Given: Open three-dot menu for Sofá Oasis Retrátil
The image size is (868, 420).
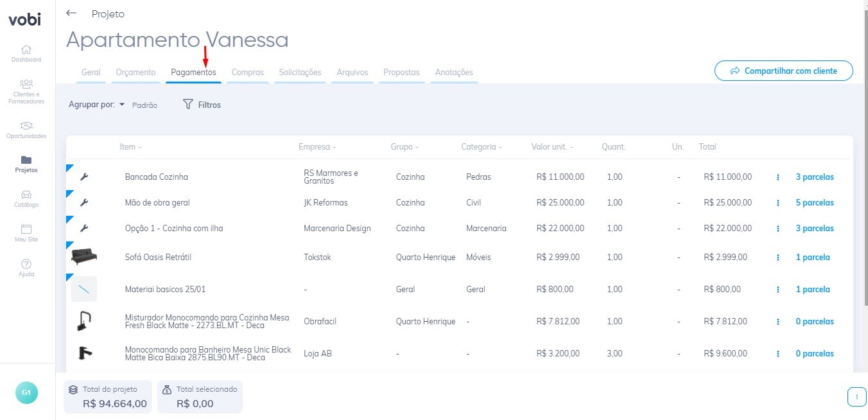Looking at the screenshot, I should click(778, 258).
